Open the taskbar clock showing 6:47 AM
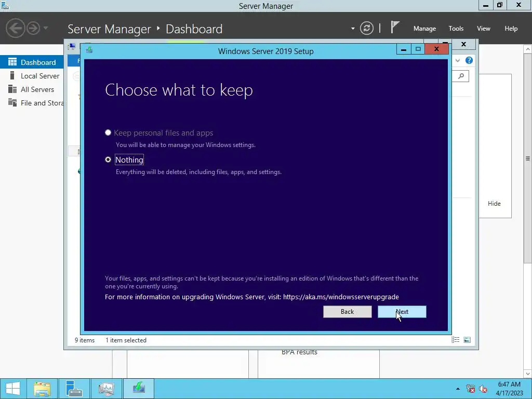The height and width of the screenshot is (399, 532). click(x=509, y=389)
